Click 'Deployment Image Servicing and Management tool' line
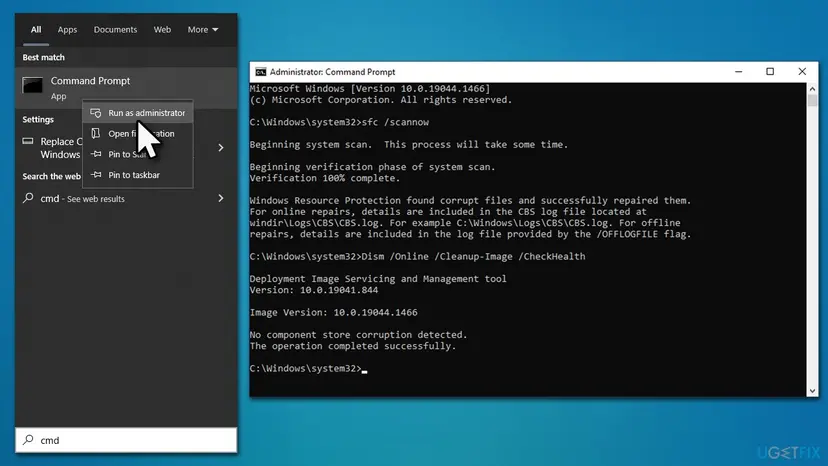828x466 pixels. (378, 278)
